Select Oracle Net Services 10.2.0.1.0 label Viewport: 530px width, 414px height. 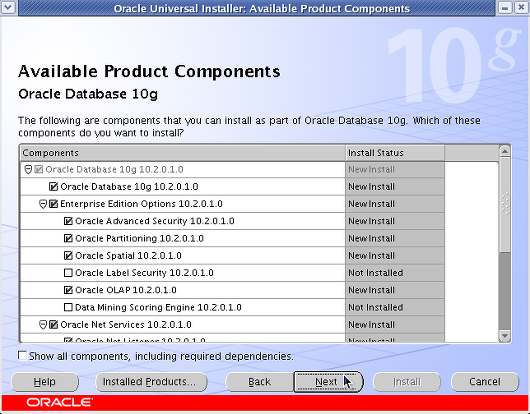click(x=126, y=325)
